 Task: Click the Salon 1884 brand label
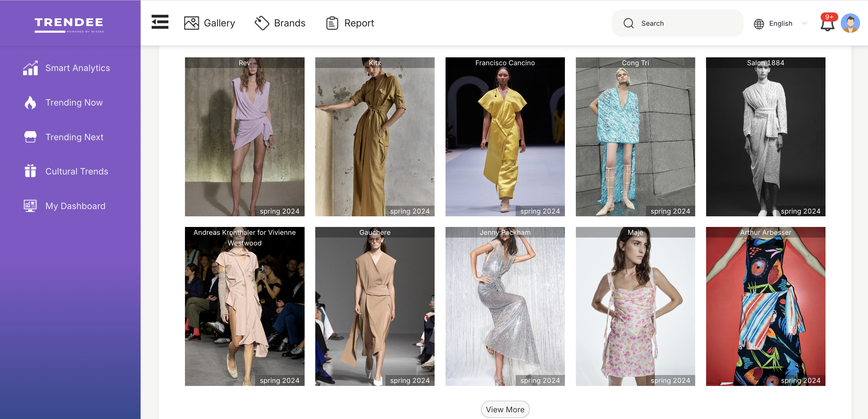pos(766,63)
